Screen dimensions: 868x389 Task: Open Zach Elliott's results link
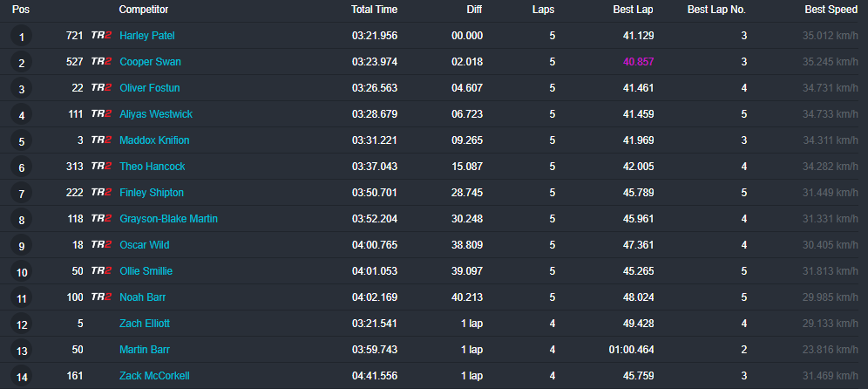click(145, 324)
